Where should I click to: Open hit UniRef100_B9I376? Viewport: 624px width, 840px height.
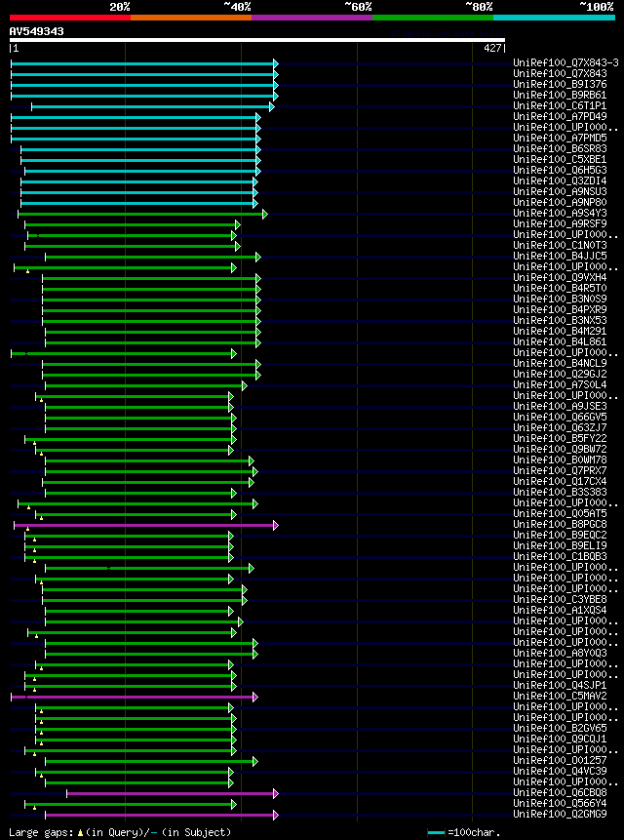(560, 85)
